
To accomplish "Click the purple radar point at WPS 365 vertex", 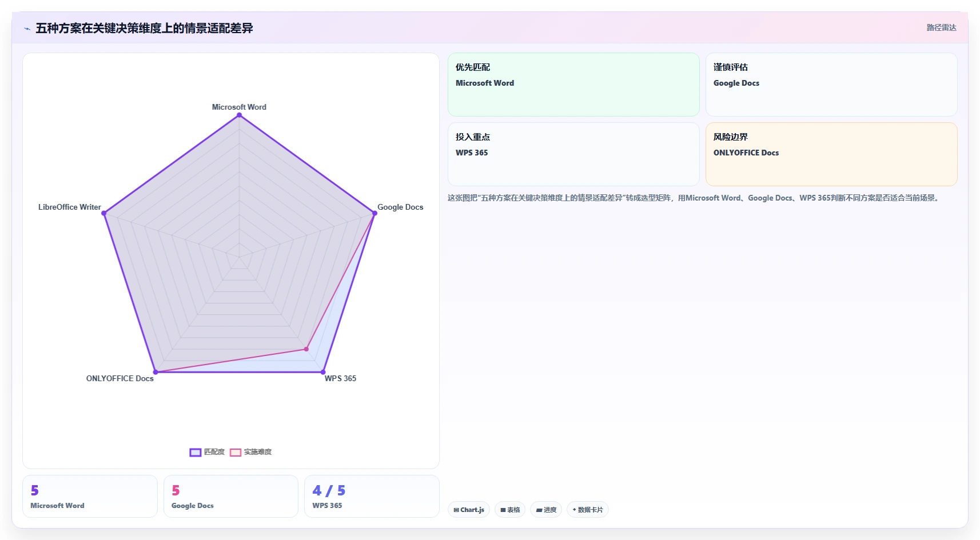I will [x=323, y=372].
